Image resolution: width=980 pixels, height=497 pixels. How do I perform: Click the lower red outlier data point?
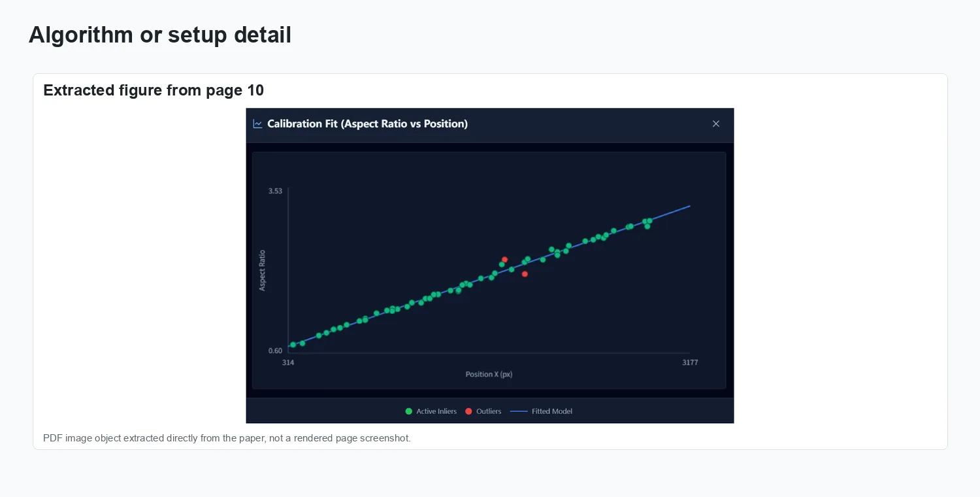pos(525,274)
